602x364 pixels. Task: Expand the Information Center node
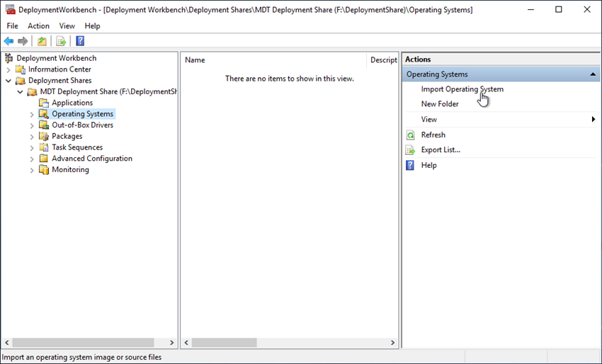(8, 69)
